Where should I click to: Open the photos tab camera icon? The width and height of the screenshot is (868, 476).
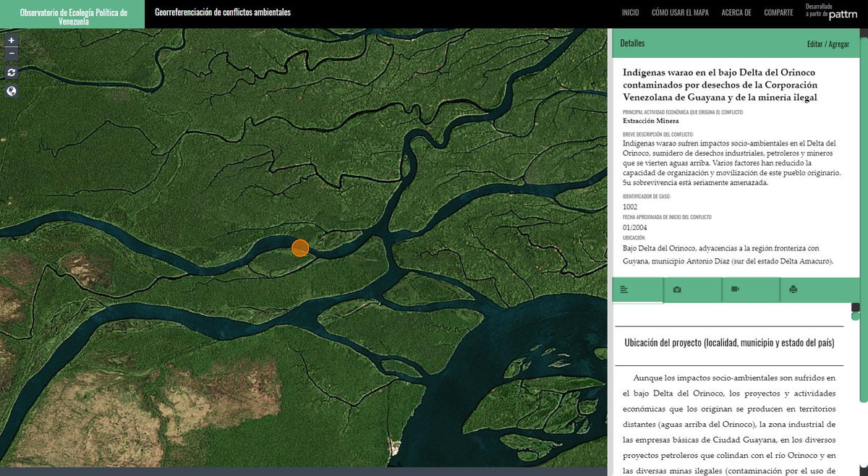pos(677,289)
